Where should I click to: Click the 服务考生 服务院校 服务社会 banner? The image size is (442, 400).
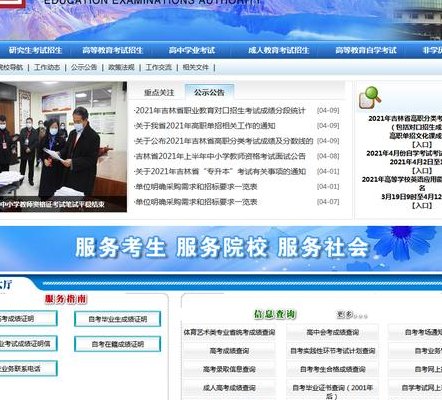[221, 248]
